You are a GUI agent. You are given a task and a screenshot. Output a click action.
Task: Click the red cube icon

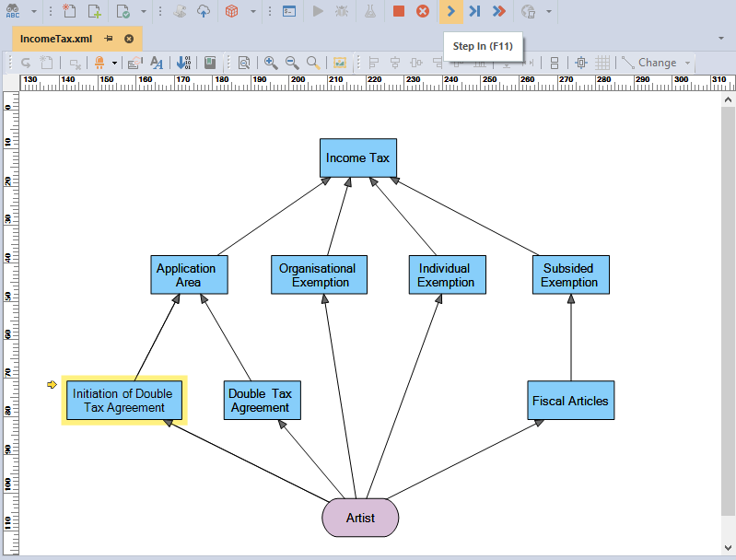(x=231, y=11)
